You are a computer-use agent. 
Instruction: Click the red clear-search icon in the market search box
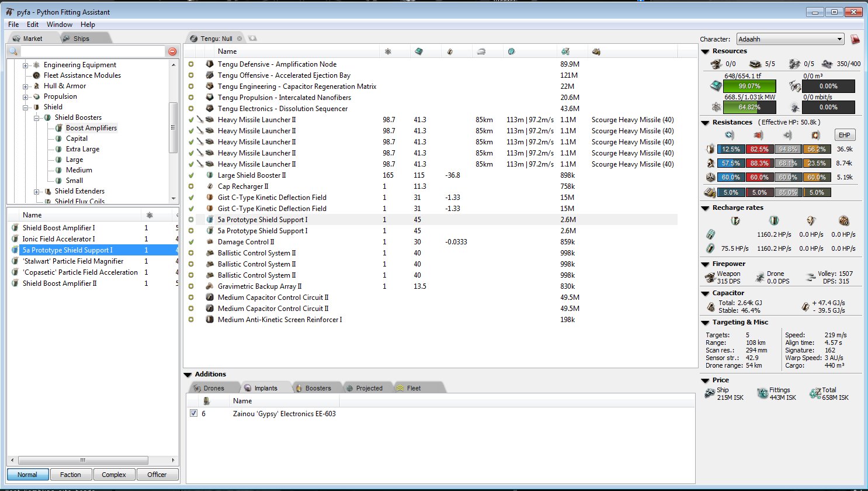pos(172,51)
